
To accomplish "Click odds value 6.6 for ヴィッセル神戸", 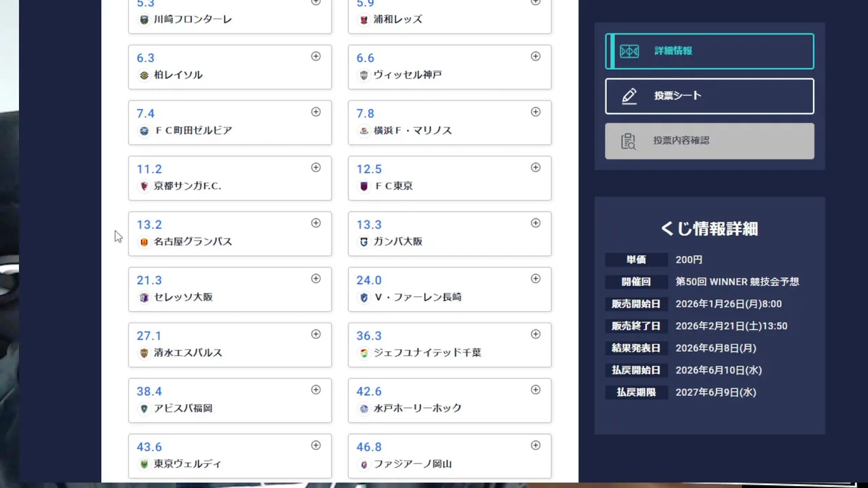I will [366, 58].
